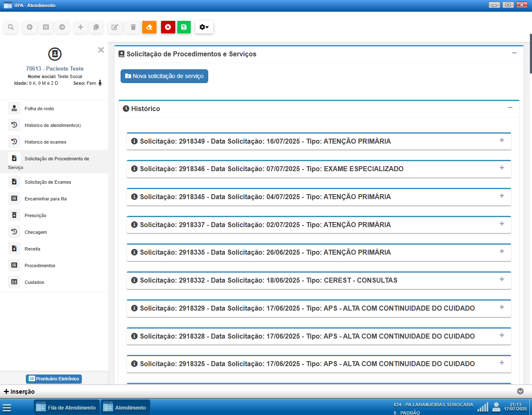Image resolution: width=532 pixels, height=415 pixels.
Task: Collapse the Histórico panel
Action: (510, 108)
